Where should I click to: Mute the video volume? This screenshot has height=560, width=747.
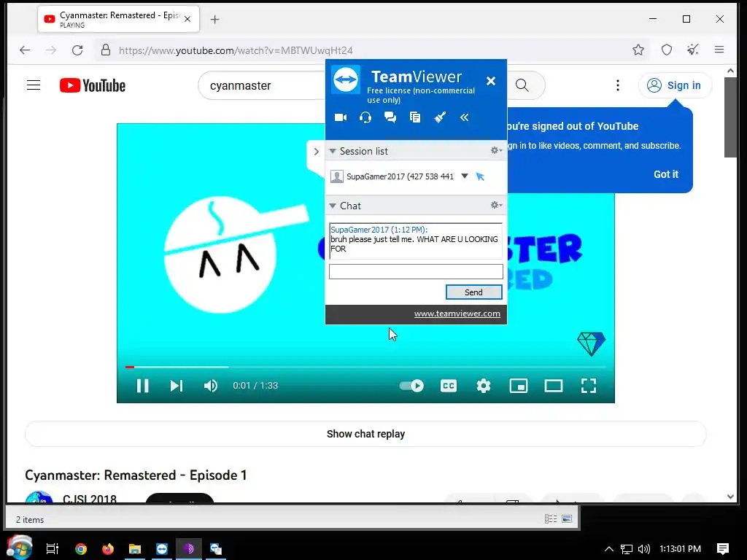click(211, 386)
